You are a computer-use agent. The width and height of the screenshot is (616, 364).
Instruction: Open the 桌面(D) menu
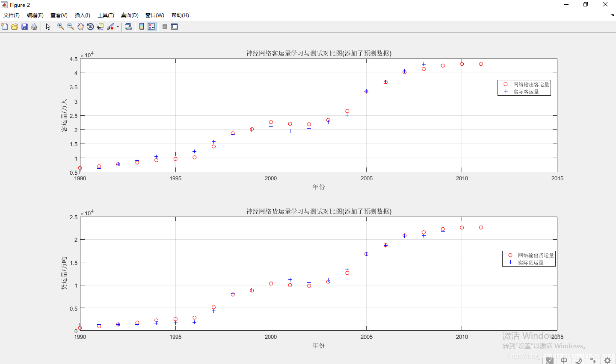[130, 15]
